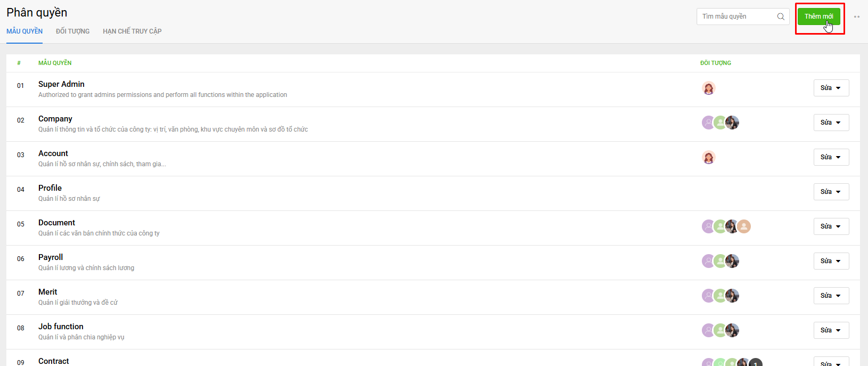Open Sửa dropdown for Payroll
This screenshot has height=366, width=868.
tap(831, 261)
